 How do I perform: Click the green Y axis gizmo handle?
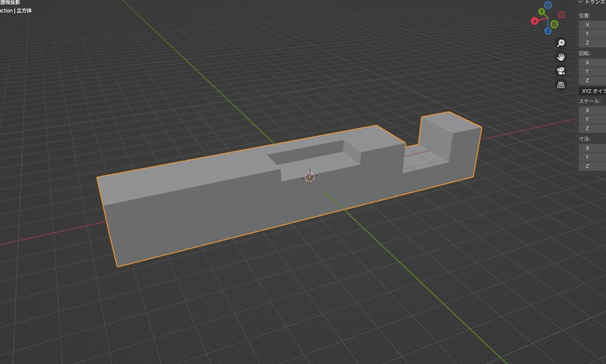542,12
